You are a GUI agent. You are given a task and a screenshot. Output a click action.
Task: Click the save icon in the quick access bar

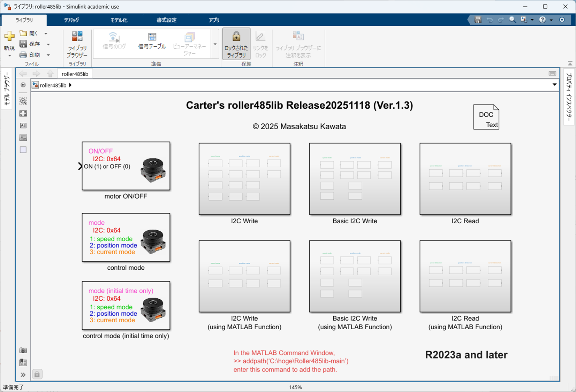(478, 20)
